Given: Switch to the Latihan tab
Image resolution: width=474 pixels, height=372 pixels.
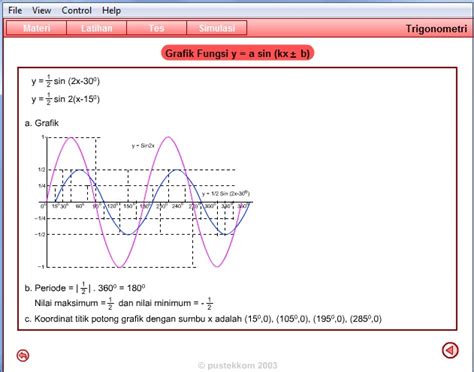Looking at the screenshot, I should click(x=97, y=28).
